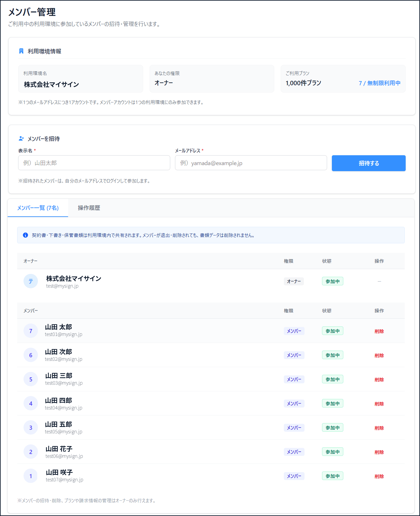
Task: Focus the 表示名 input field
Action: pos(94,163)
